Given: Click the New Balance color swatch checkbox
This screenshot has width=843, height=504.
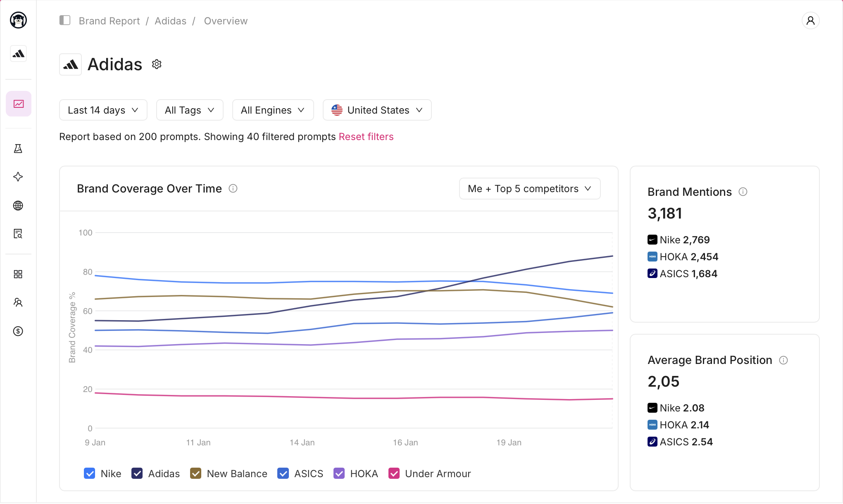Looking at the screenshot, I should tap(195, 473).
